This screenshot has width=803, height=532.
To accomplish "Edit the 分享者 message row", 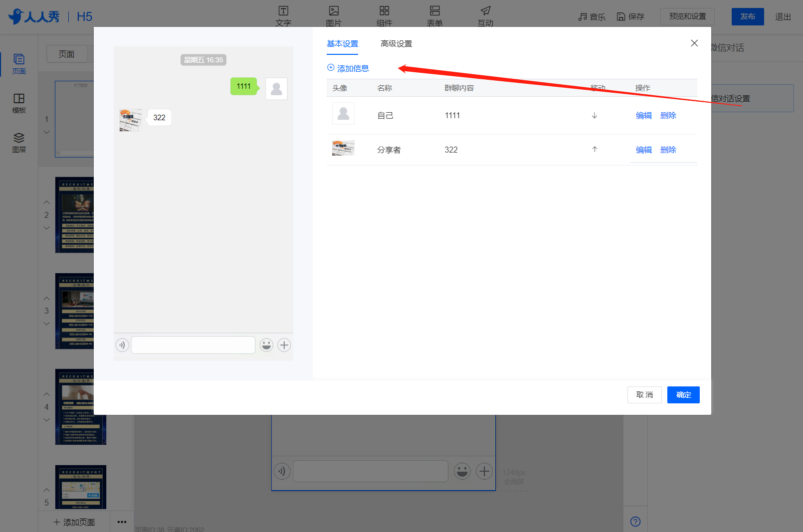I will click(644, 150).
